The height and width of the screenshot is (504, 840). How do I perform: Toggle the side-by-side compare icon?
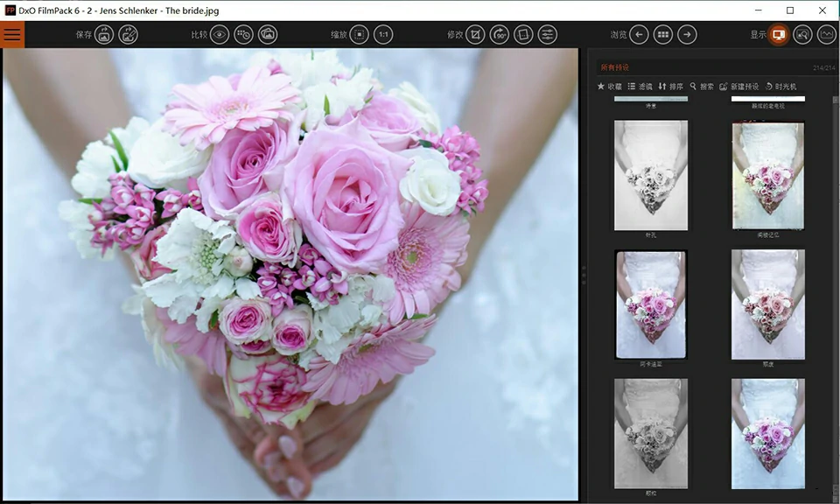point(244,35)
